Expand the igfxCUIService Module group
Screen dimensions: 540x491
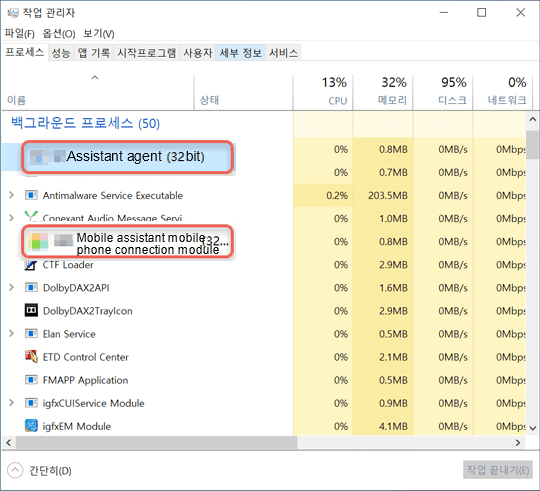[x=11, y=403]
